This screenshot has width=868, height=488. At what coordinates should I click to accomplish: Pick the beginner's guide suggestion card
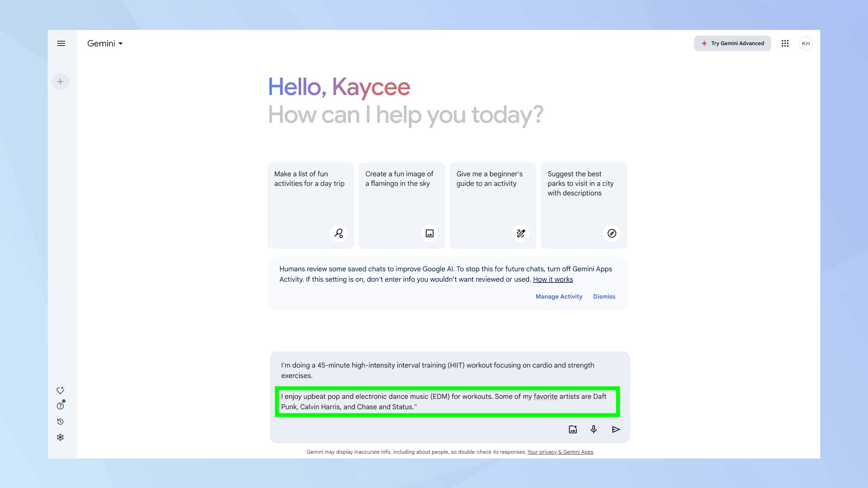coord(493,205)
